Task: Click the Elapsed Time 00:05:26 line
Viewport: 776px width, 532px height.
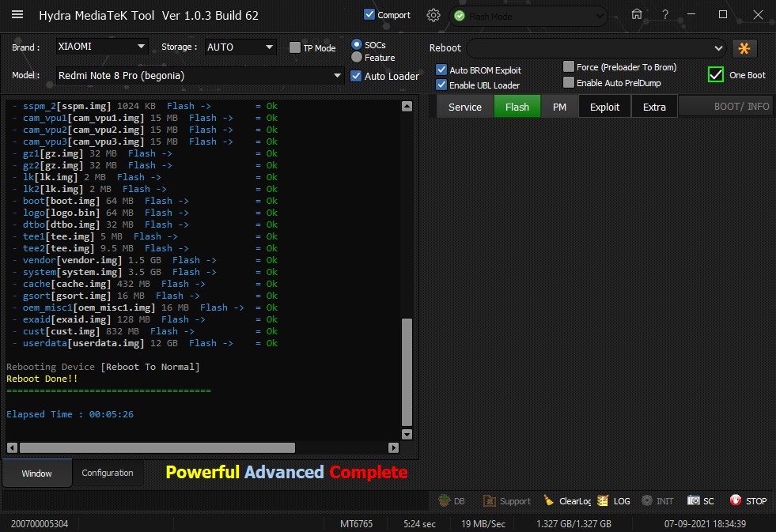Action: pyautogui.click(x=70, y=414)
